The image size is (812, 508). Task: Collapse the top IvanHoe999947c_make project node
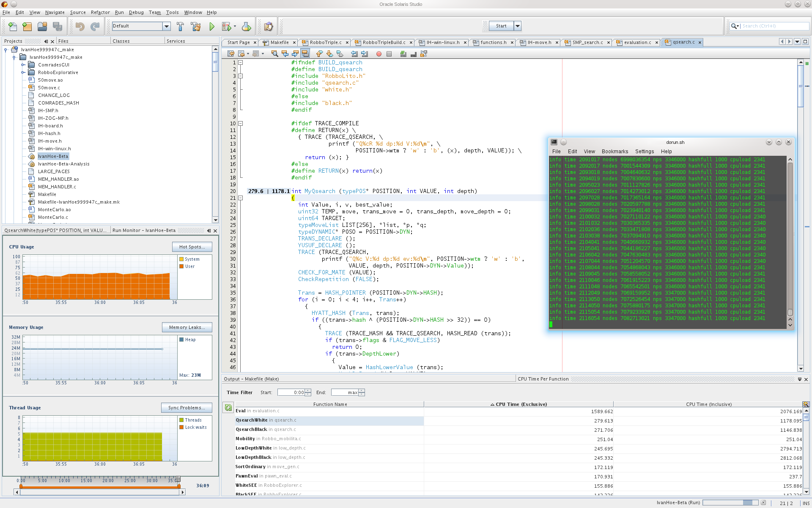click(6, 50)
